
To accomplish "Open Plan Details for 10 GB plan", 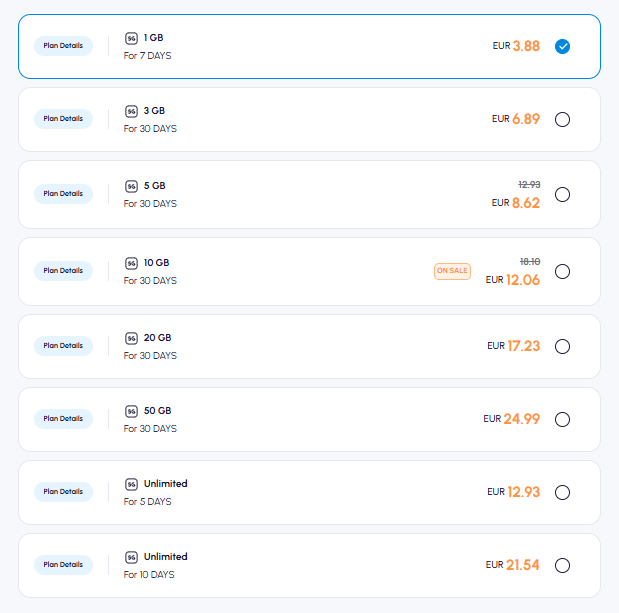I will 63,271.
